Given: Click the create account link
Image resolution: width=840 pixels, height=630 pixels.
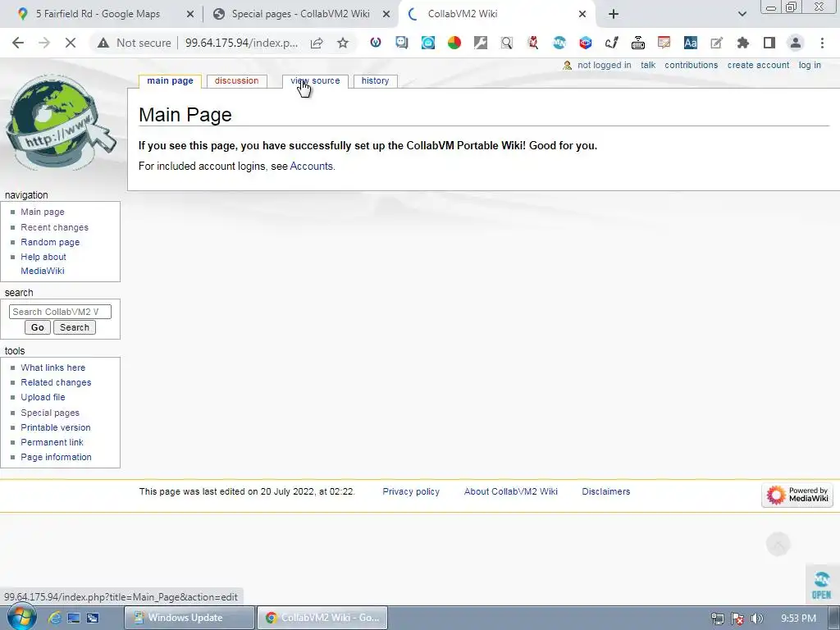Looking at the screenshot, I should pos(758,65).
